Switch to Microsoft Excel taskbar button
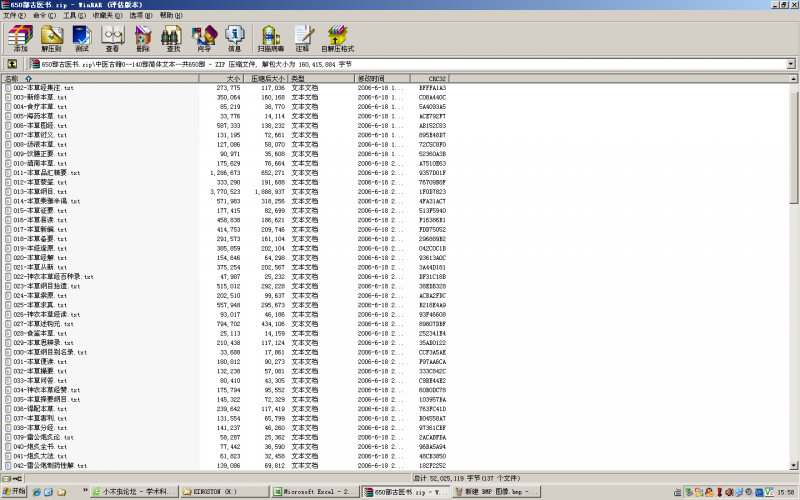This screenshot has height=500, width=800. pyautogui.click(x=315, y=492)
